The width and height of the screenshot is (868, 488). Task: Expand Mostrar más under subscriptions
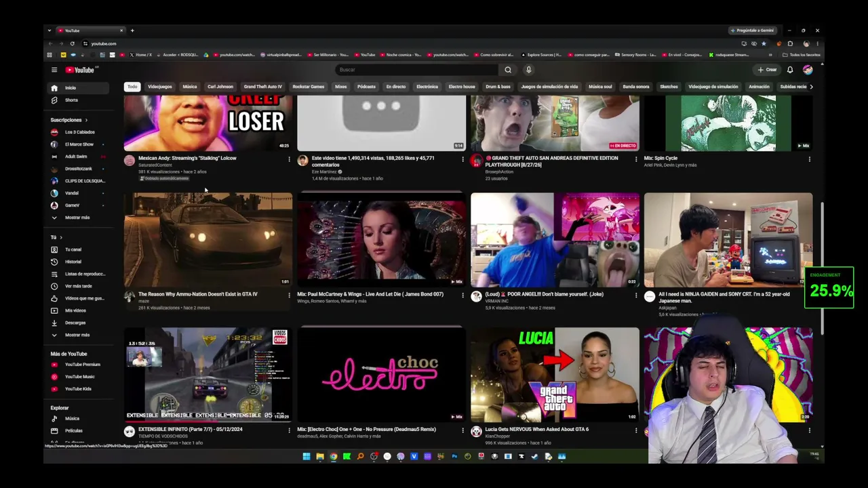(x=79, y=218)
